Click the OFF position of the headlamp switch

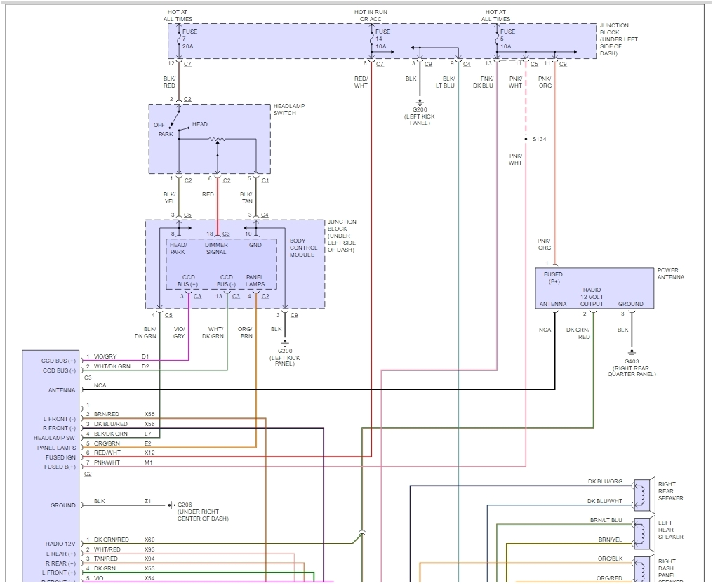tap(159, 124)
